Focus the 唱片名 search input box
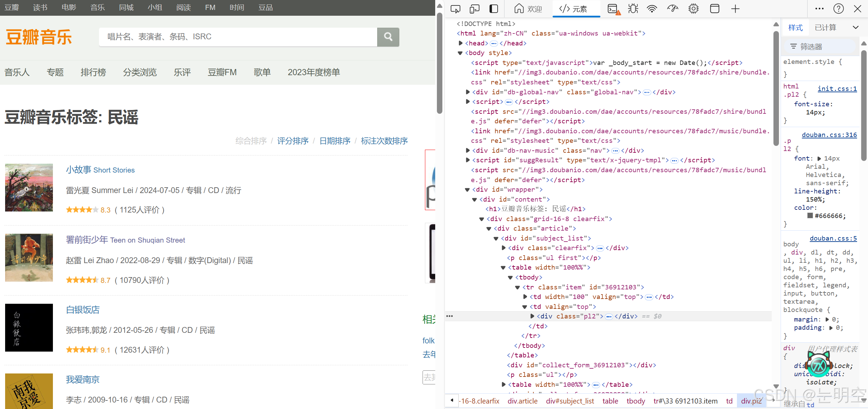 (x=238, y=37)
